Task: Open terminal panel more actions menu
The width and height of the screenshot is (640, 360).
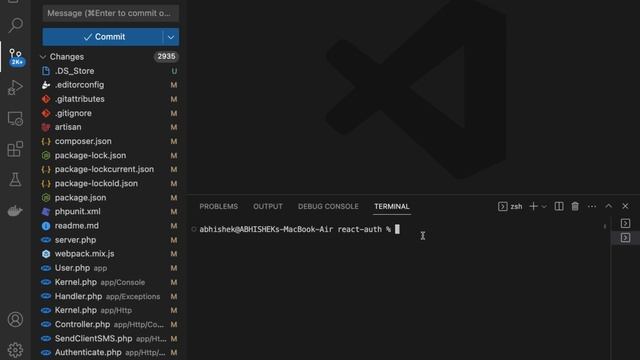Action: click(x=592, y=207)
